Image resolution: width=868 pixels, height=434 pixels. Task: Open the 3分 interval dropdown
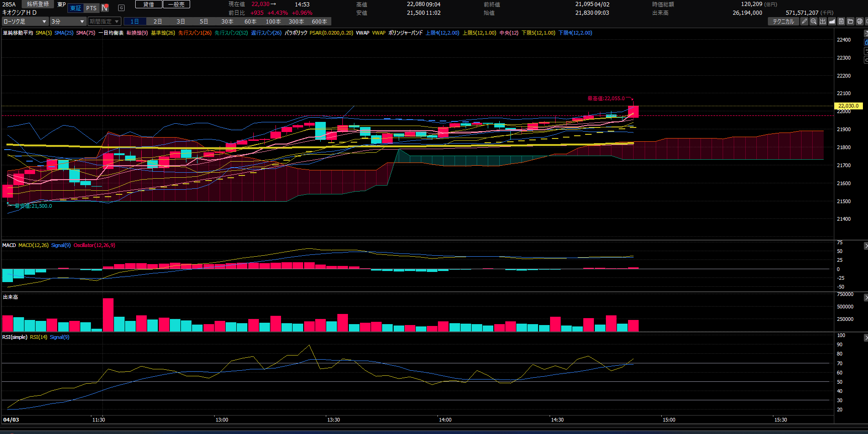coord(68,22)
